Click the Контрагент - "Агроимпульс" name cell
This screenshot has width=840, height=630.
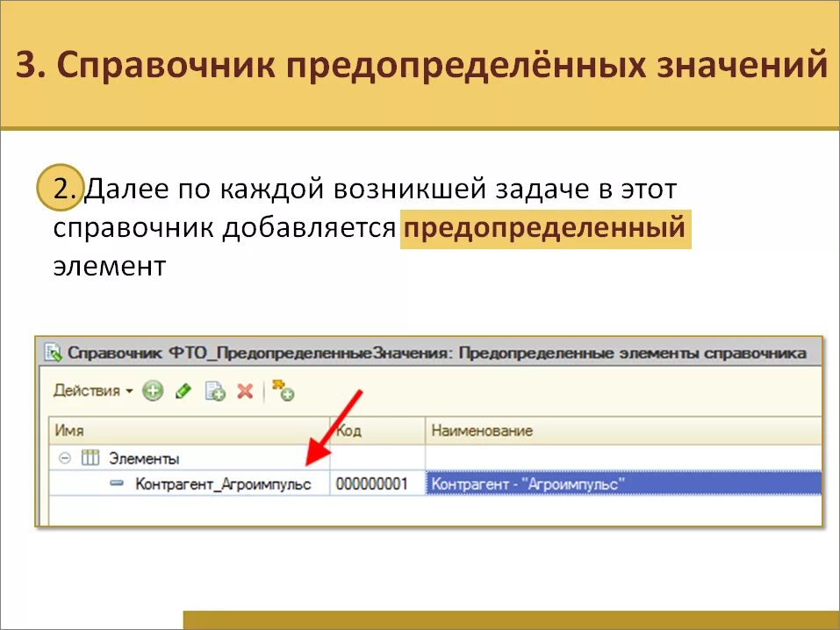pos(623,483)
